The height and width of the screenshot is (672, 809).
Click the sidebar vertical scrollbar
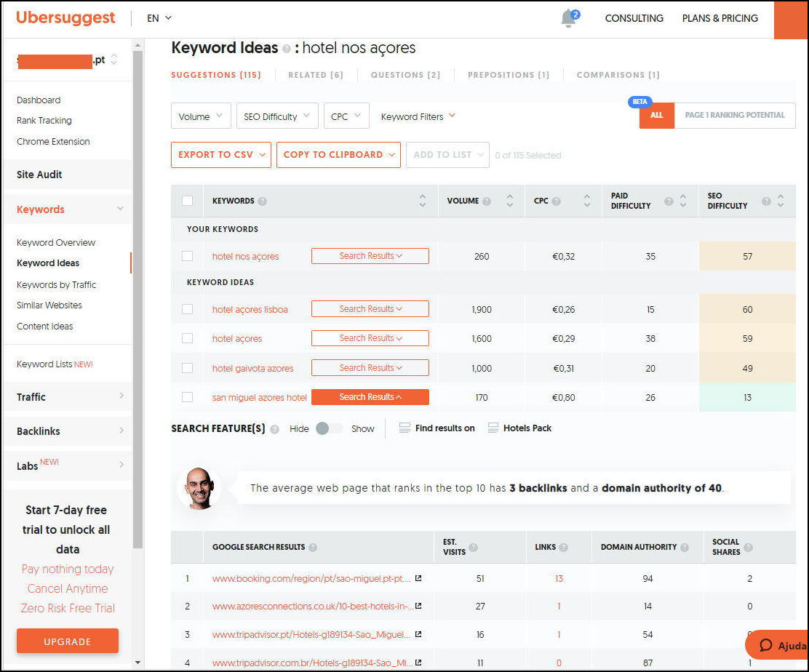point(138,299)
